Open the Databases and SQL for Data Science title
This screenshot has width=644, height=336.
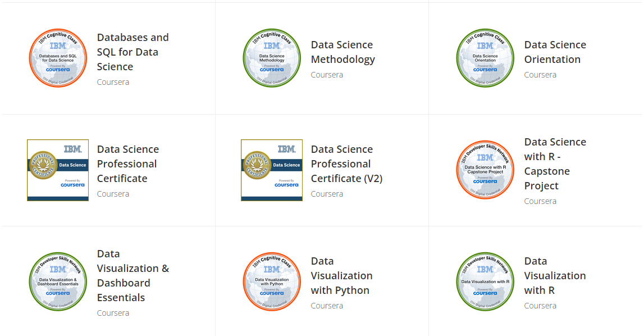click(x=133, y=52)
